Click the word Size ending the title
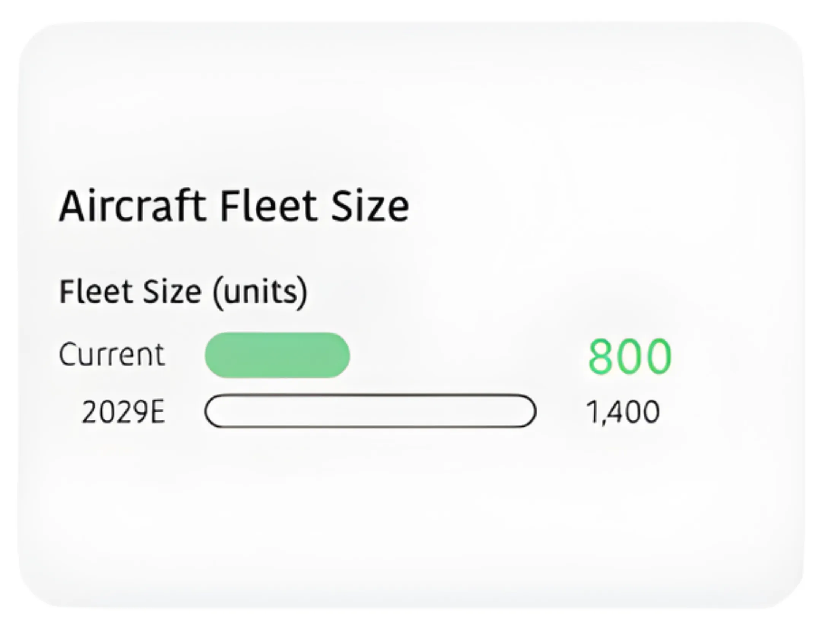827x644 pixels. click(370, 206)
